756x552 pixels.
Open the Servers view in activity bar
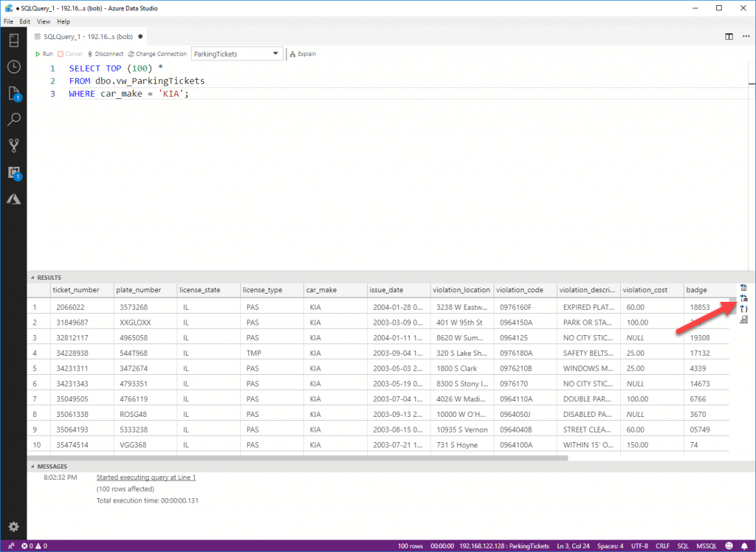13,41
